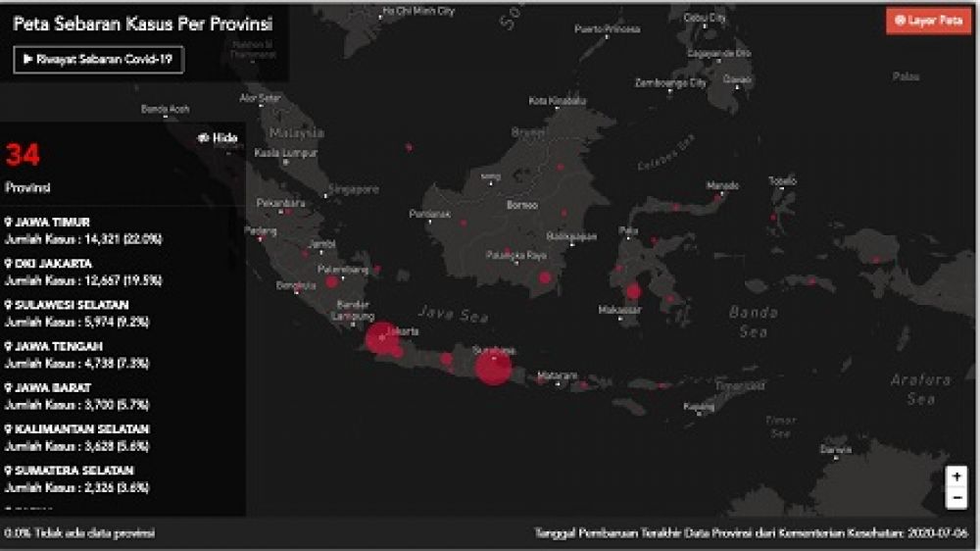Click the red bubble south of Palangka Raya
Image resolution: width=980 pixels, height=551 pixels.
545,277
